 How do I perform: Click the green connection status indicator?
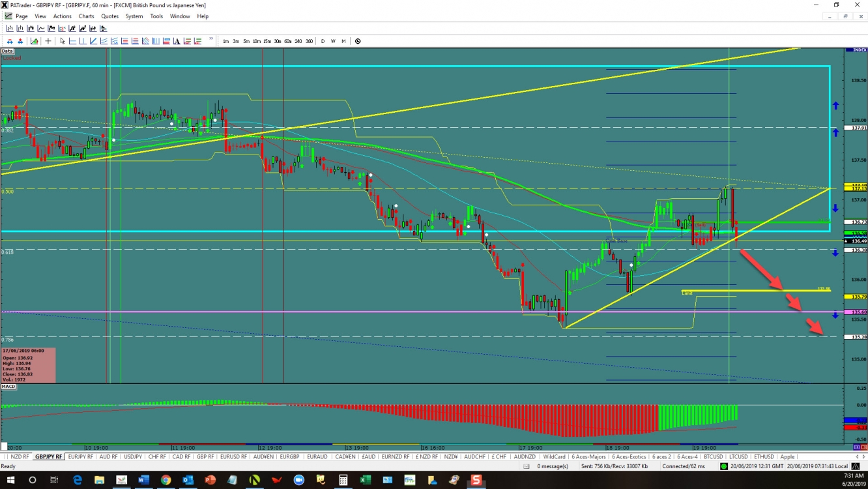tap(724, 466)
